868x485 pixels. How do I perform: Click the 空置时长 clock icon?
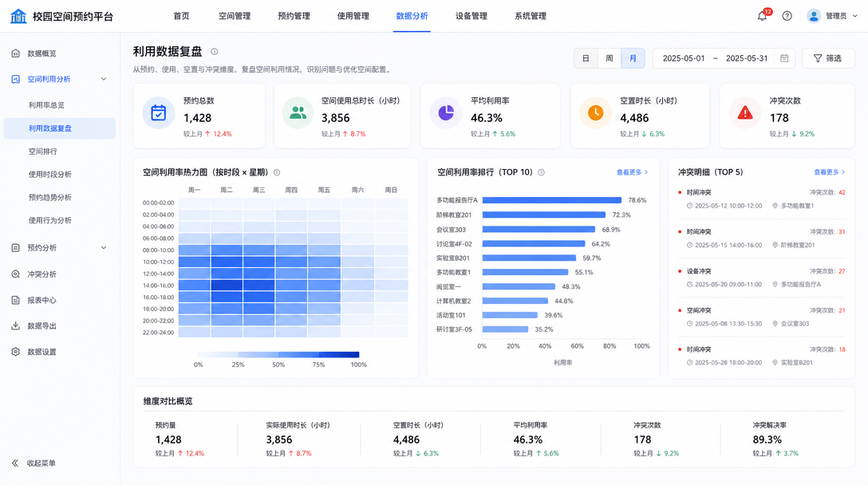596,113
